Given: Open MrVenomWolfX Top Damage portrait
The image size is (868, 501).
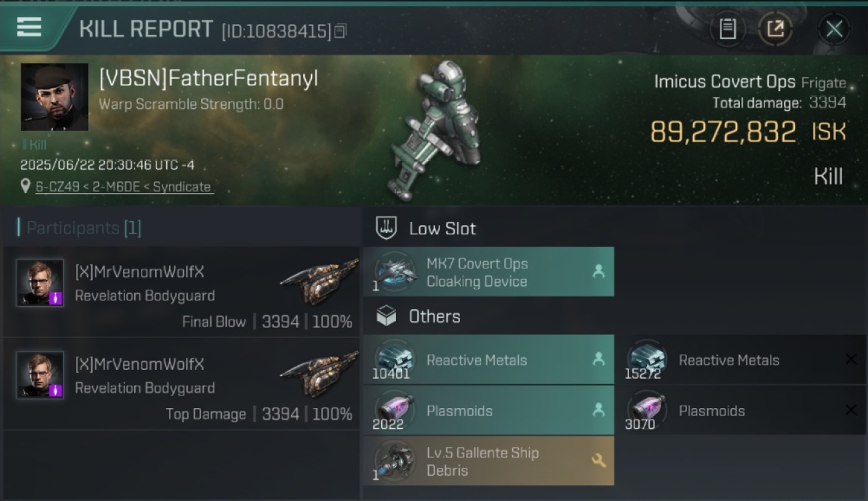Looking at the screenshot, I should pyautogui.click(x=40, y=375).
